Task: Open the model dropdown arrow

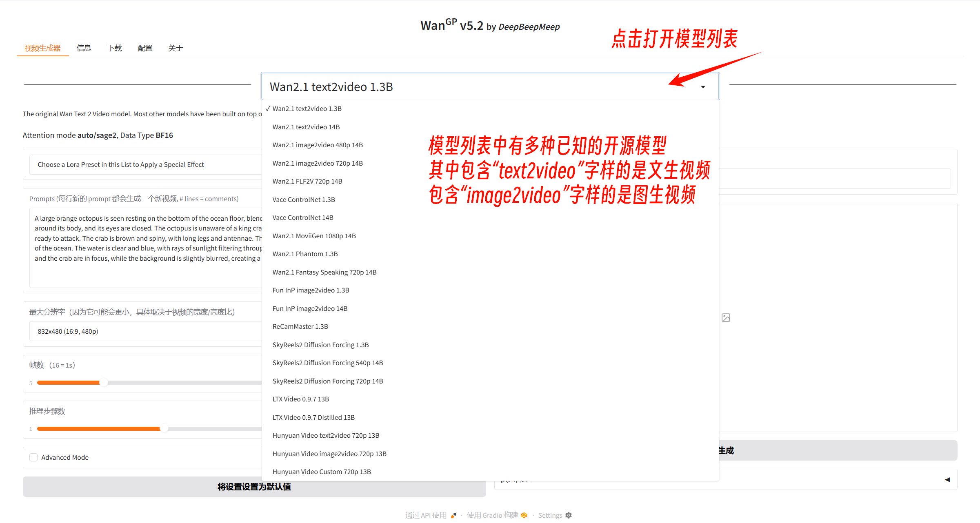Action: point(703,87)
